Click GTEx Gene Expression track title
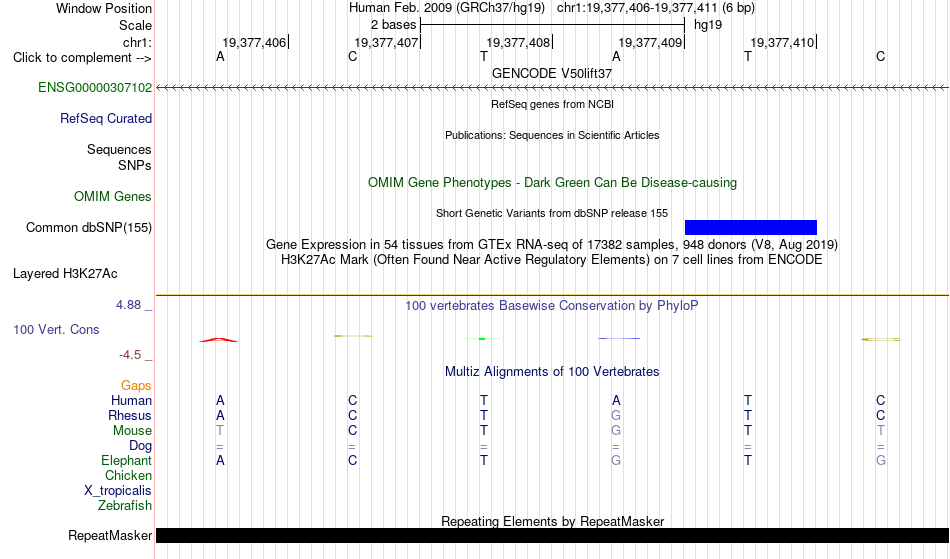The image size is (950, 559). coord(552,245)
